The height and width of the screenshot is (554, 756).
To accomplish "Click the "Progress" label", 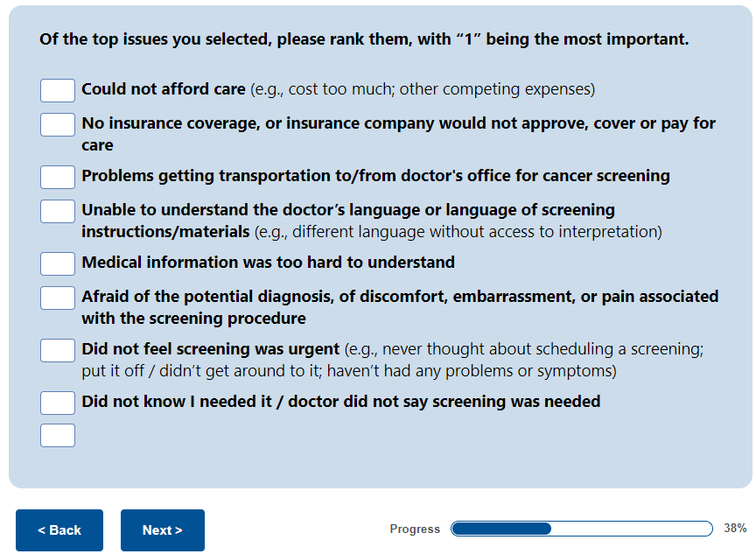I will coord(415,529).
